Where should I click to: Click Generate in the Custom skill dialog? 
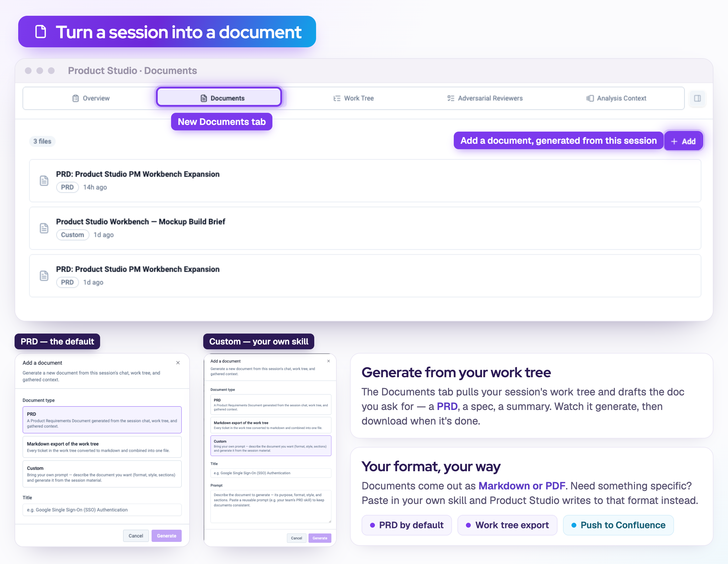[x=320, y=538]
